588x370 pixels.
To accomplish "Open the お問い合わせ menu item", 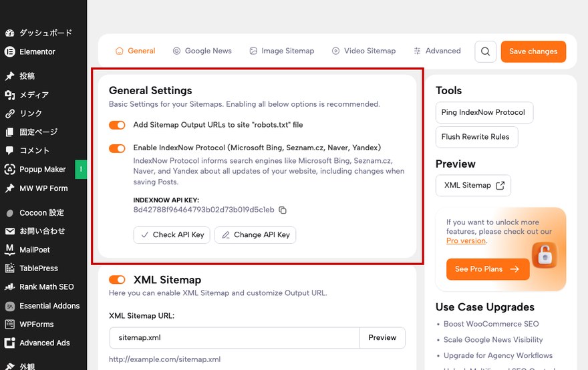I will (43, 231).
